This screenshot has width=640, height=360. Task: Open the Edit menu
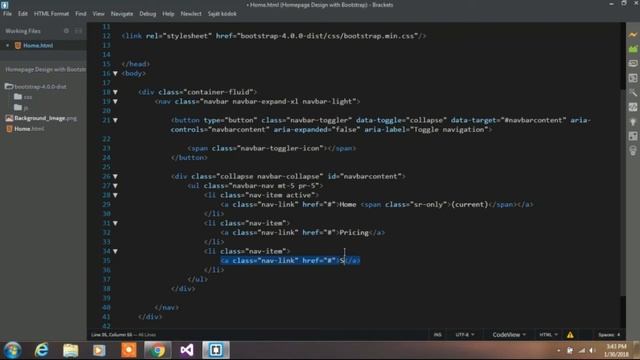tap(22, 13)
